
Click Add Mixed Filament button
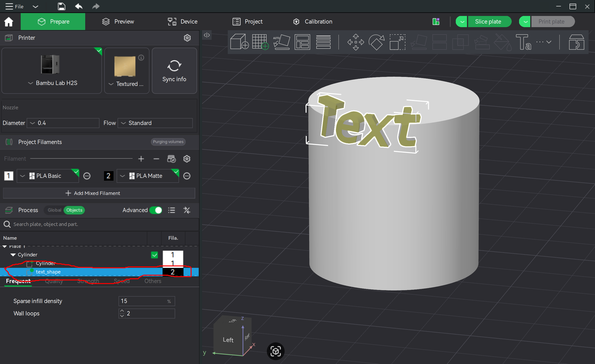pos(99,194)
